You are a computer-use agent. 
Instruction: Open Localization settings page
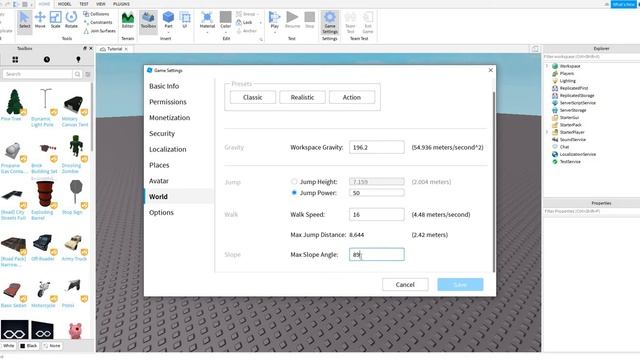pyautogui.click(x=167, y=149)
